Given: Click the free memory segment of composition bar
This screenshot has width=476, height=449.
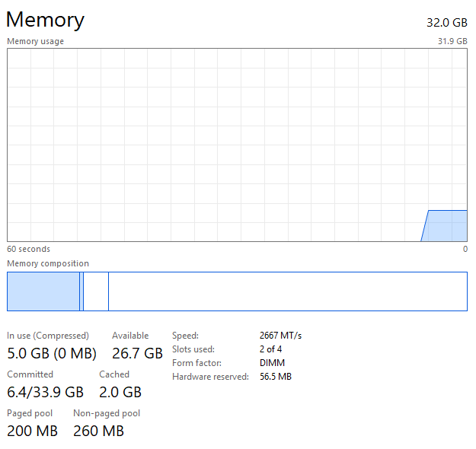Looking at the screenshot, I should [x=286, y=291].
